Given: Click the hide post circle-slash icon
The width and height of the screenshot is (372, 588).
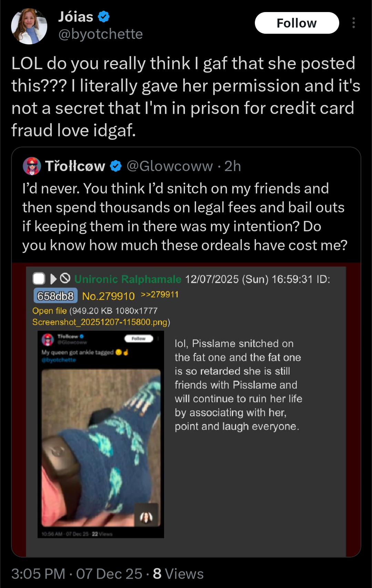Looking at the screenshot, I should pos(65,278).
